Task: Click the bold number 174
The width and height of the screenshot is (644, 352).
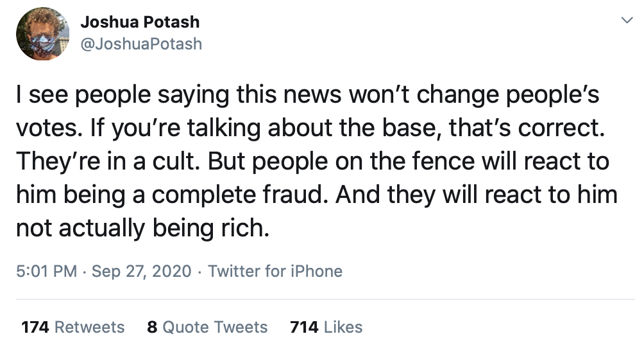Action: (35, 327)
